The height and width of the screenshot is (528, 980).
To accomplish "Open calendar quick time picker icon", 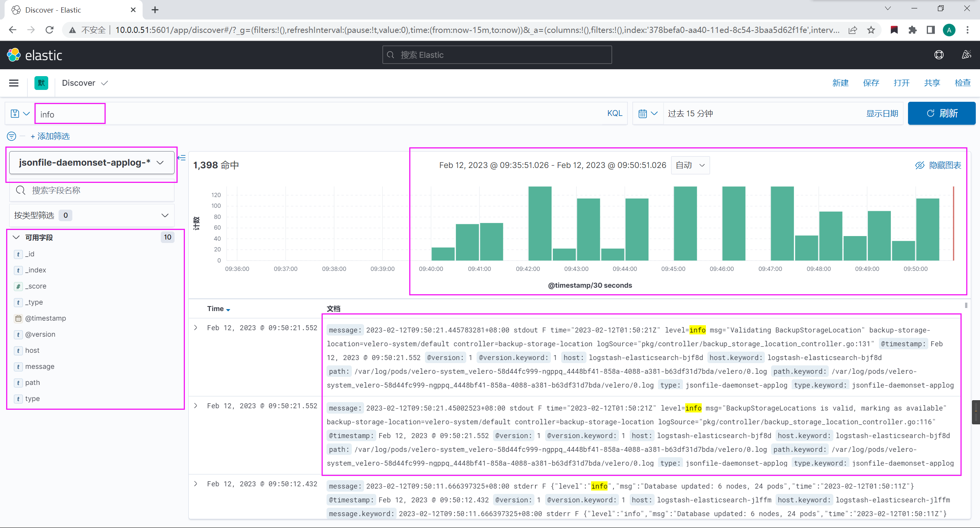I will pos(648,114).
